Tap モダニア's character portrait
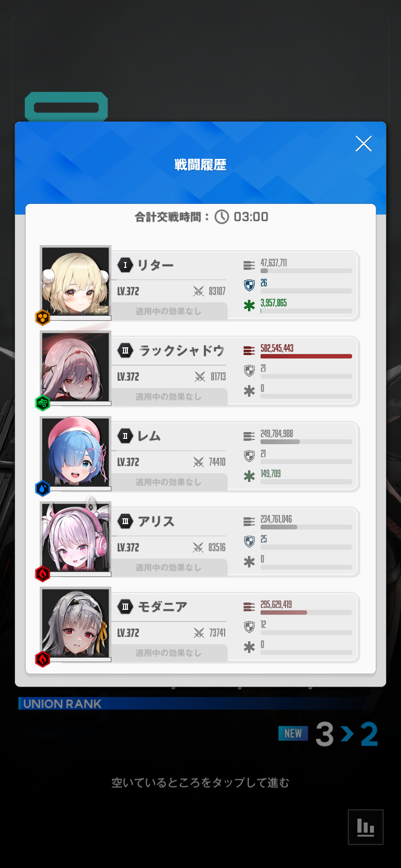The image size is (401, 868). 76,624
